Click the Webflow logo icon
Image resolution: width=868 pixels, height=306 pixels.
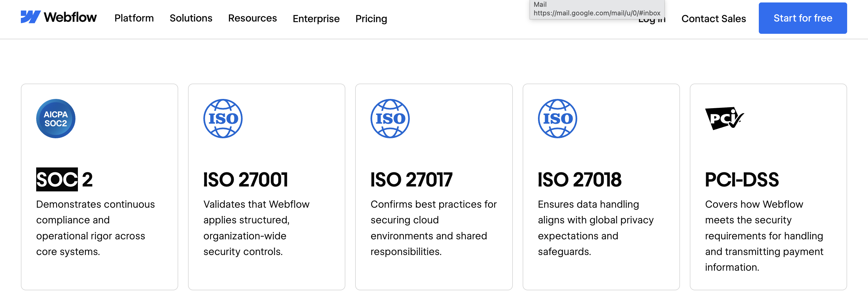(x=30, y=17)
